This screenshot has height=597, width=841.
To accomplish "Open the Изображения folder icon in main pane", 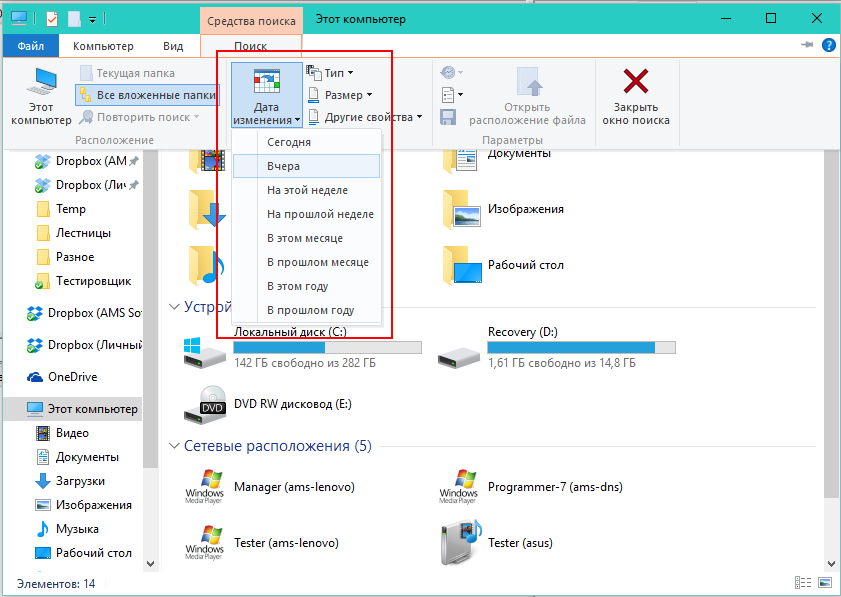I will pyautogui.click(x=462, y=209).
